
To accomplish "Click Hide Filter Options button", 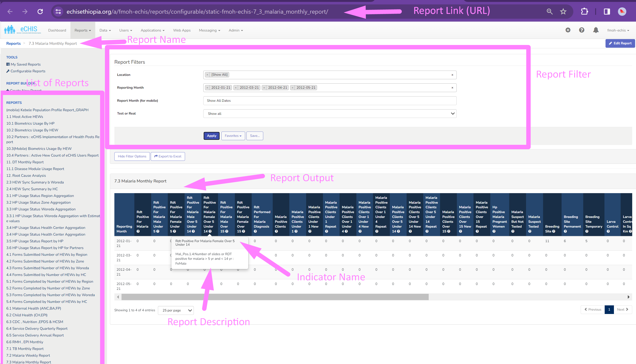I will click(x=132, y=156).
